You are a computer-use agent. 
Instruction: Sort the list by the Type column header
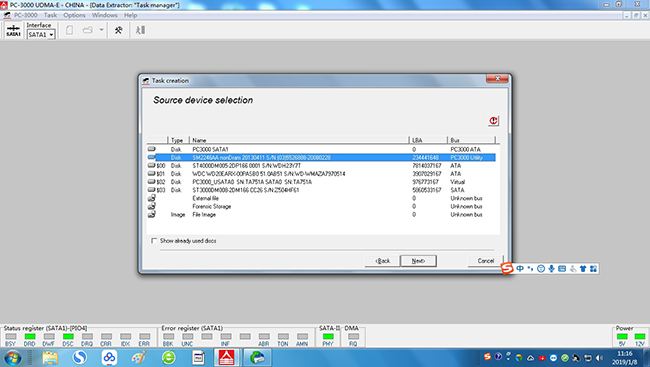[x=178, y=140]
